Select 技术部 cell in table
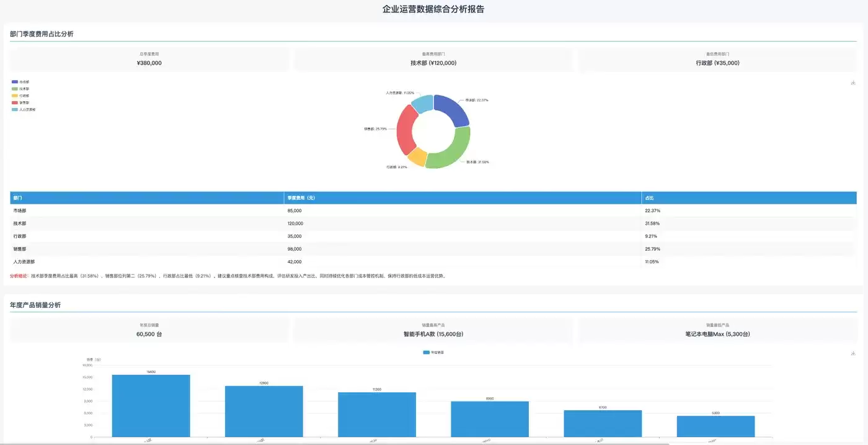Screen dimensions: 868x445 [147, 223]
